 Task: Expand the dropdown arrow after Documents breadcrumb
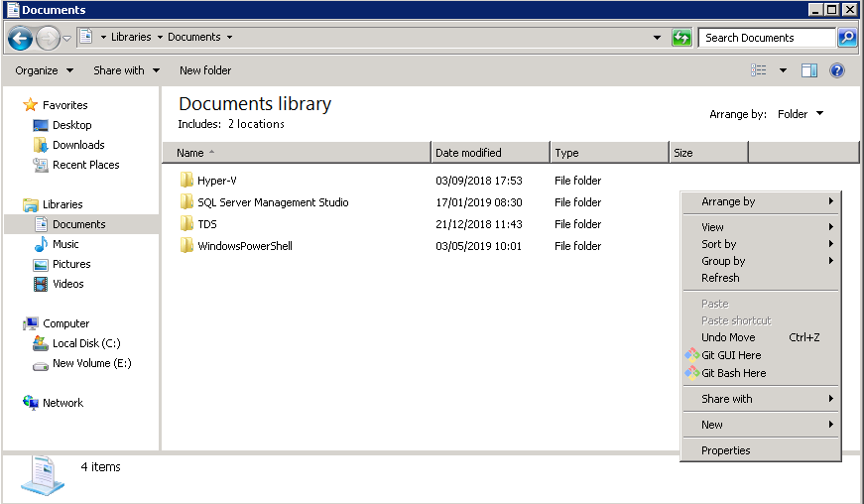(230, 38)
